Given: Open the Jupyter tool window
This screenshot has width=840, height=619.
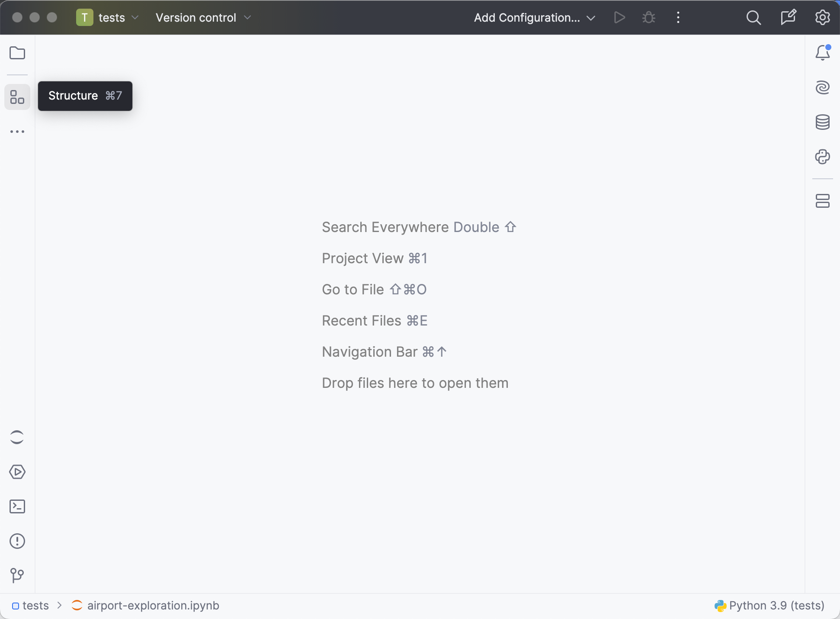Looking at the screenshot, I should click(17, 437).
